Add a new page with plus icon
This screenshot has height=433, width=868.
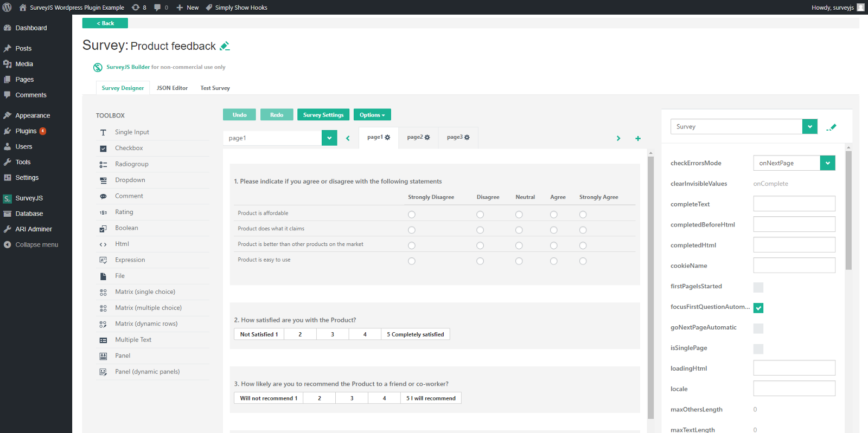[x=638, y=139]
